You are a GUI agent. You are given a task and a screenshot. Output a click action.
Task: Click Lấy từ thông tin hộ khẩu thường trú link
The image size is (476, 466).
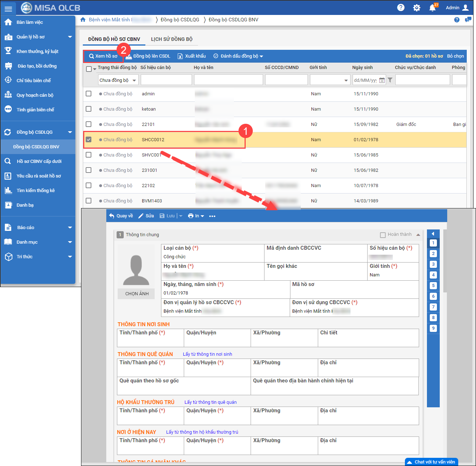[x=202, y=432]
